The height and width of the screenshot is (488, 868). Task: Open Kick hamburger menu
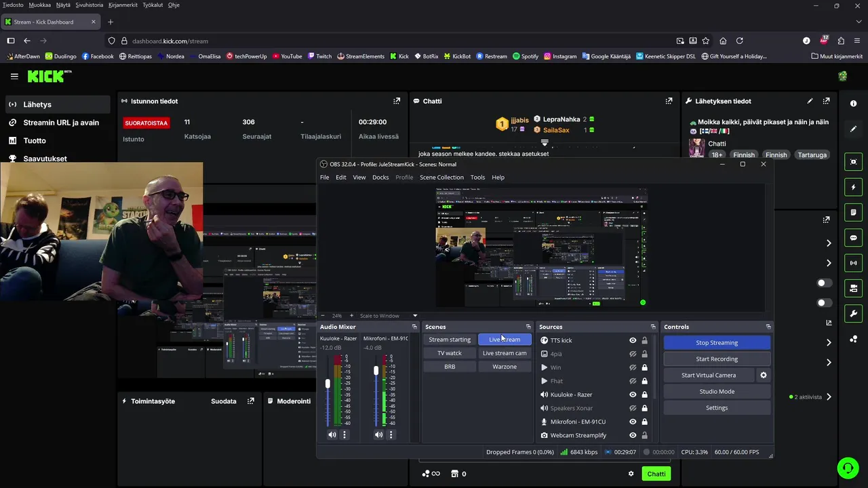(14, 76)
